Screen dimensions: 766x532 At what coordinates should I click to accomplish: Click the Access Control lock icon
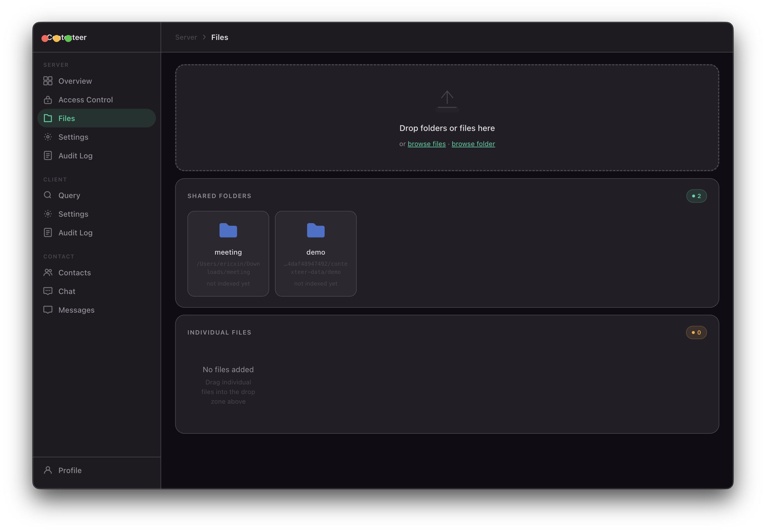(48, 100)
